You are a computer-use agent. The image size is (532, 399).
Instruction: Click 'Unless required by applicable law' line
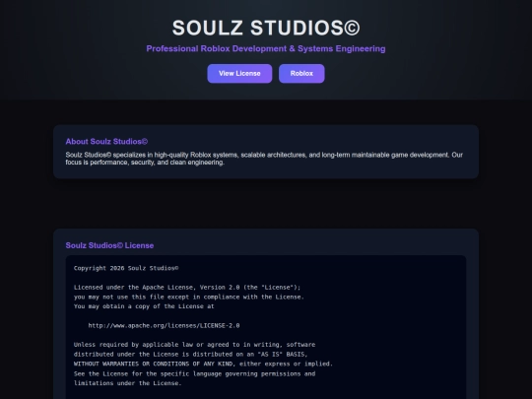(x=194, y=345)
